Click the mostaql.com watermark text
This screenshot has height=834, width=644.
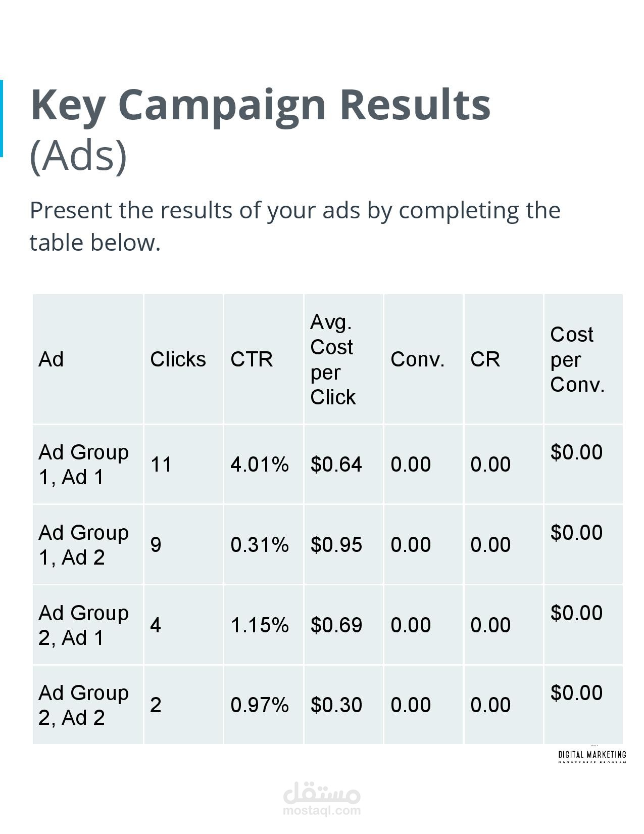[322, 811]
